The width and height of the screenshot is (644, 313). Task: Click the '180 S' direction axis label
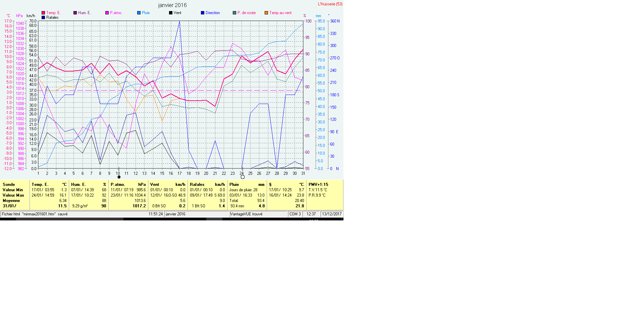pos(335,95)
